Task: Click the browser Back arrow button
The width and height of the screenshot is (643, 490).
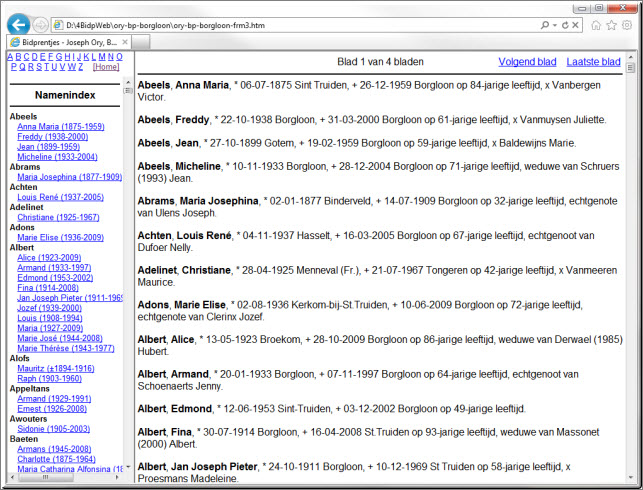Action: click(18, 24)
